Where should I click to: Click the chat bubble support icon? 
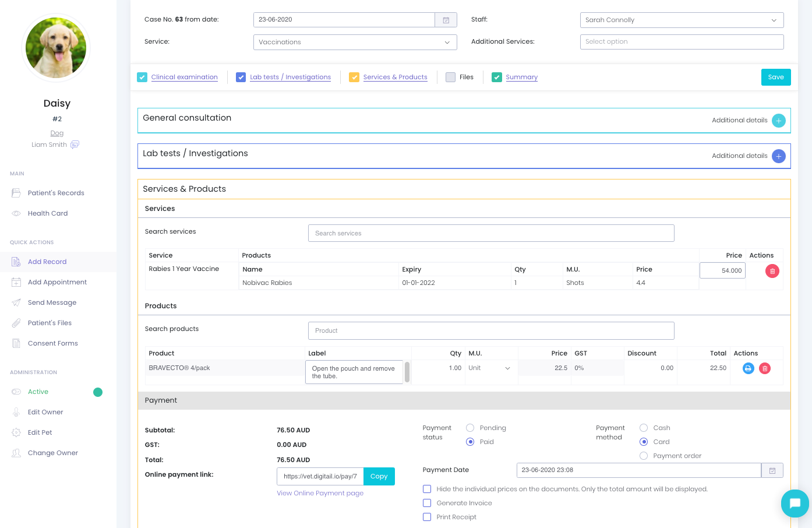(x=795, y=503)
